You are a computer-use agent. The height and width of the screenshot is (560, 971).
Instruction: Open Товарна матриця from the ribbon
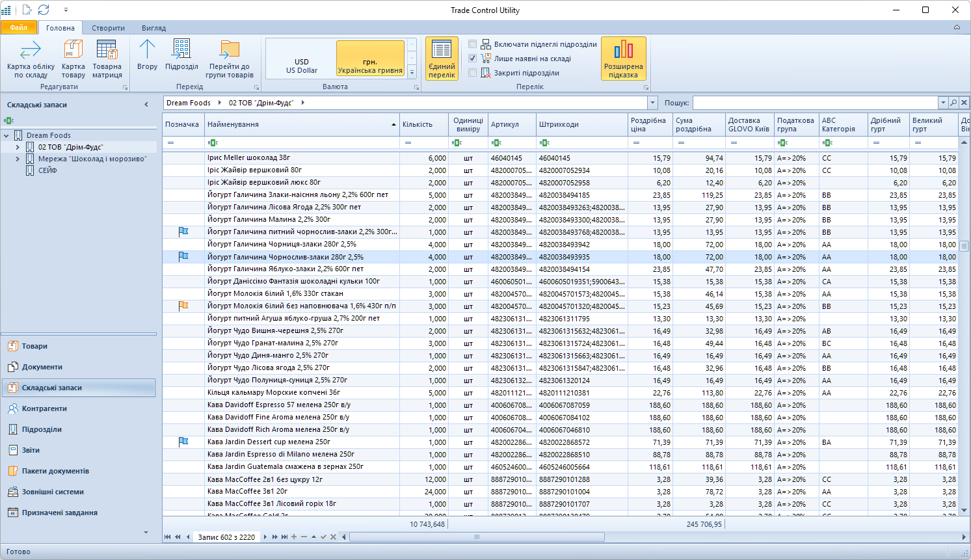point(107,59)
